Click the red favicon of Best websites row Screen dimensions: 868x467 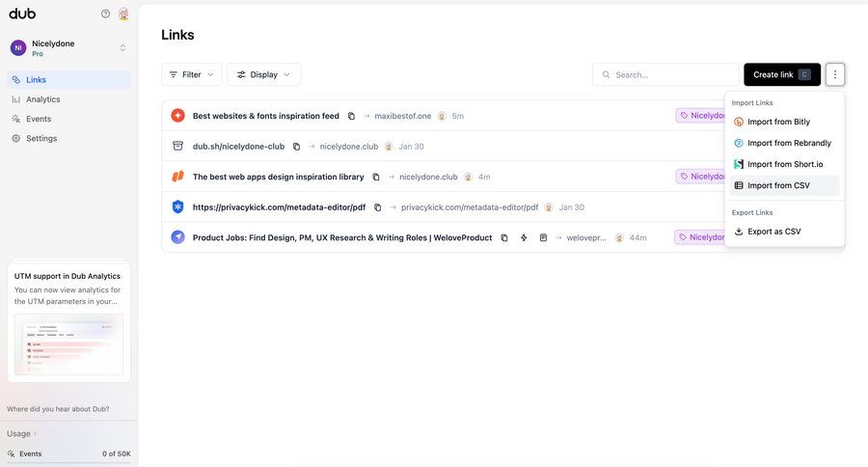(177, 115)
